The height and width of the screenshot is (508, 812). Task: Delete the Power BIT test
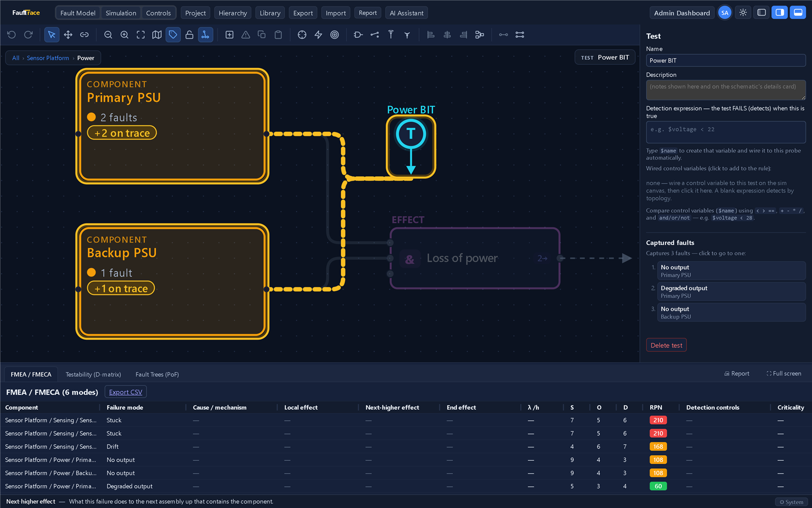[666, 345]
